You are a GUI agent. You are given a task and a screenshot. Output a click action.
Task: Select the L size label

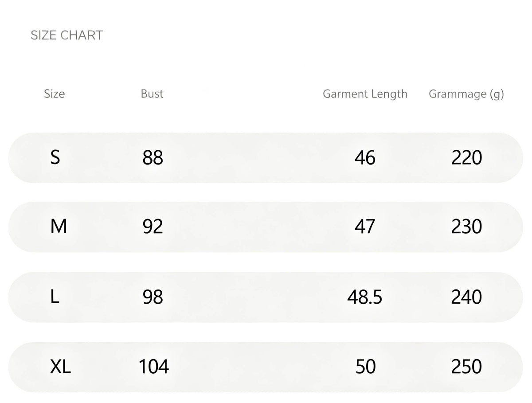point(55,297)
